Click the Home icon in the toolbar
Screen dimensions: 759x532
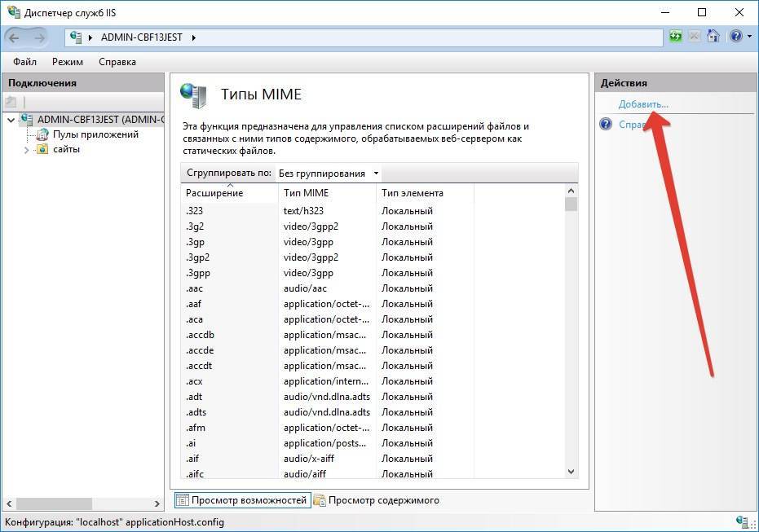point(713,37)
